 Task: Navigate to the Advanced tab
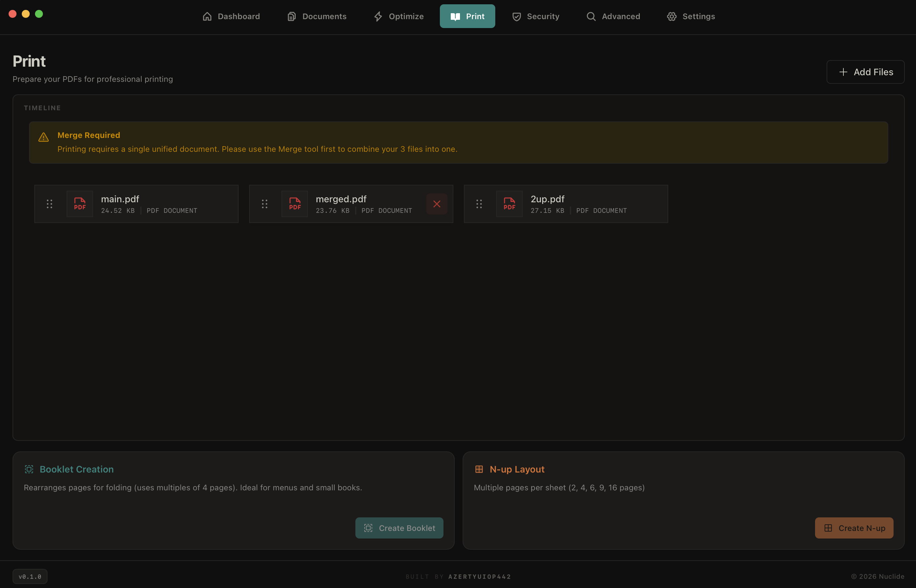click(613, 16)
